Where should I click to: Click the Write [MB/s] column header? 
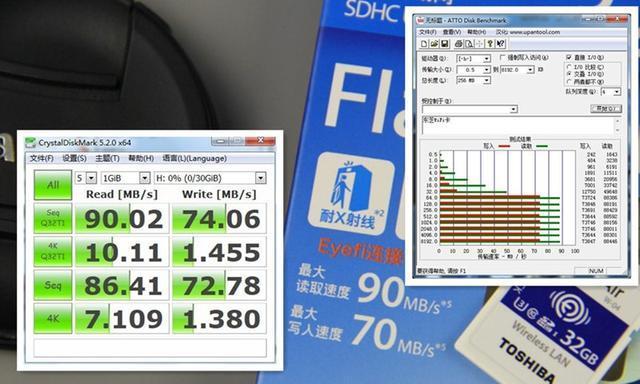[219, 194]
